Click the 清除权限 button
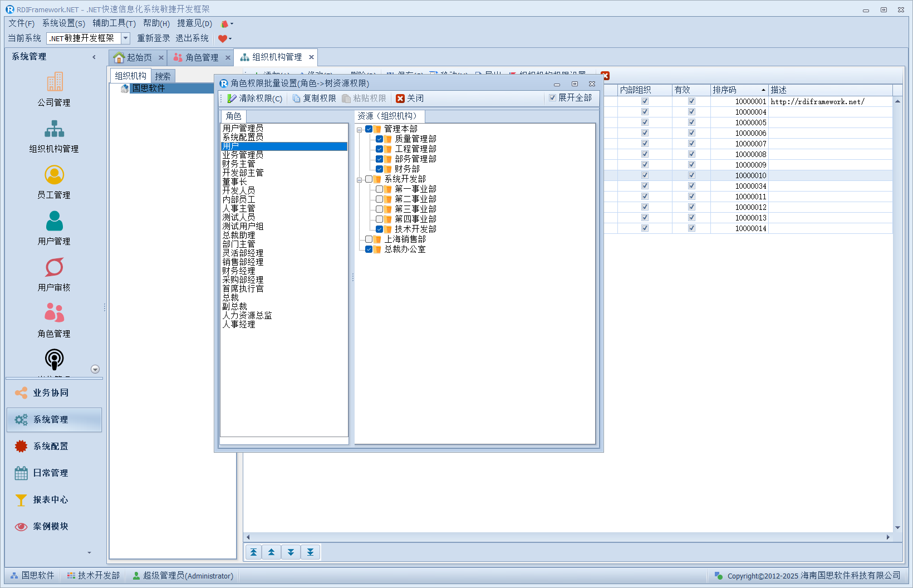Image resolution: width=913 pixels, height=588 pixels. [x=255, y=99]
